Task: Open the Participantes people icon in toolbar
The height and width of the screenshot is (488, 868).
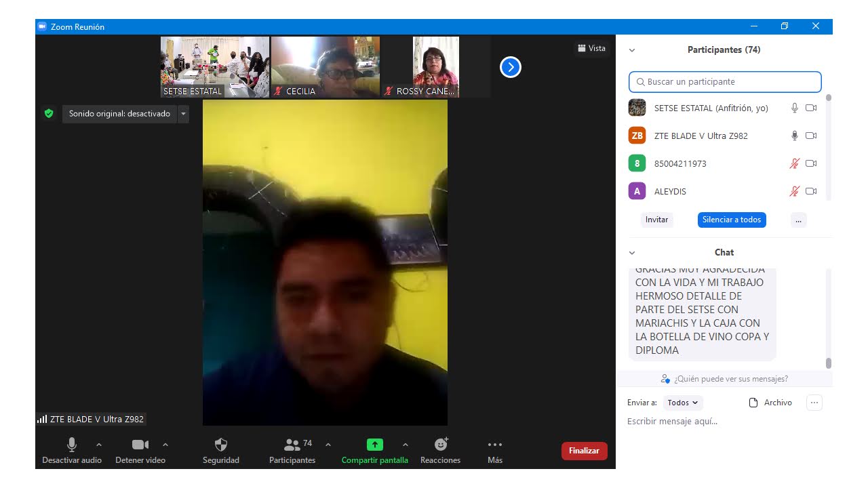Action: 292,445
